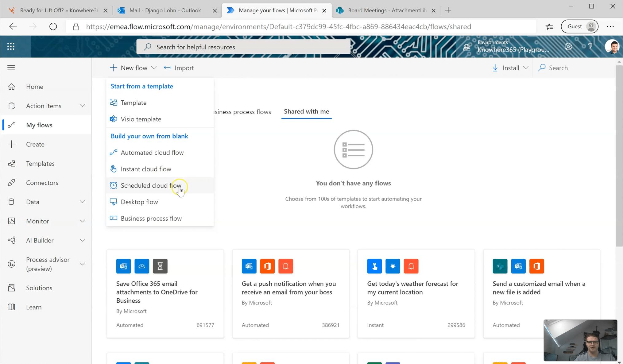Open the app launcher waffle icon

pos(11,46)
